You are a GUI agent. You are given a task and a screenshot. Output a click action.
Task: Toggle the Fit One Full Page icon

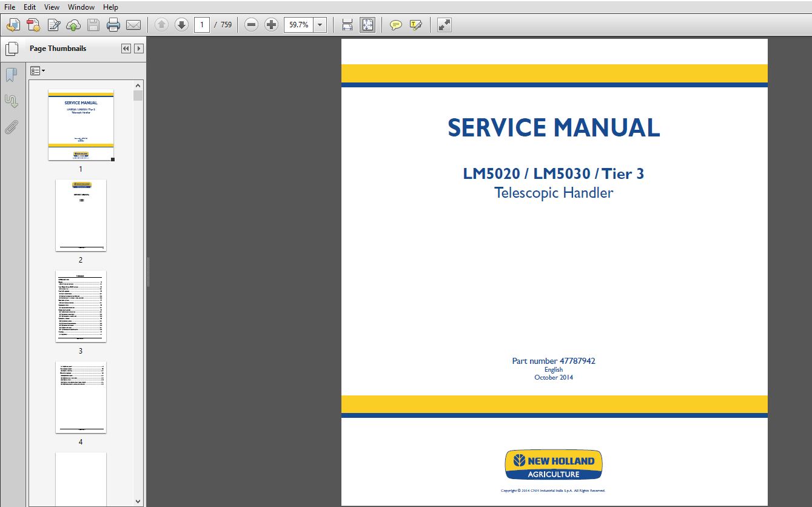tap(367, 25)
